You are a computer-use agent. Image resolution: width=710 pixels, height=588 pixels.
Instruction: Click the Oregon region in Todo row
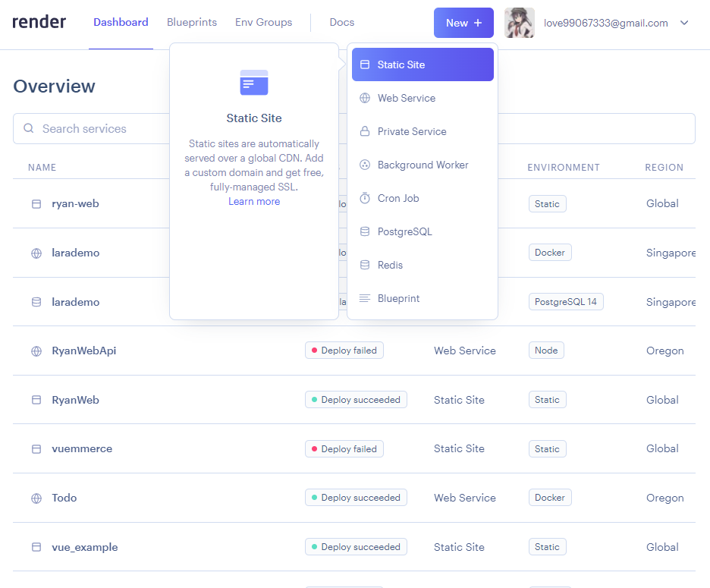click(x=664, y=498)
